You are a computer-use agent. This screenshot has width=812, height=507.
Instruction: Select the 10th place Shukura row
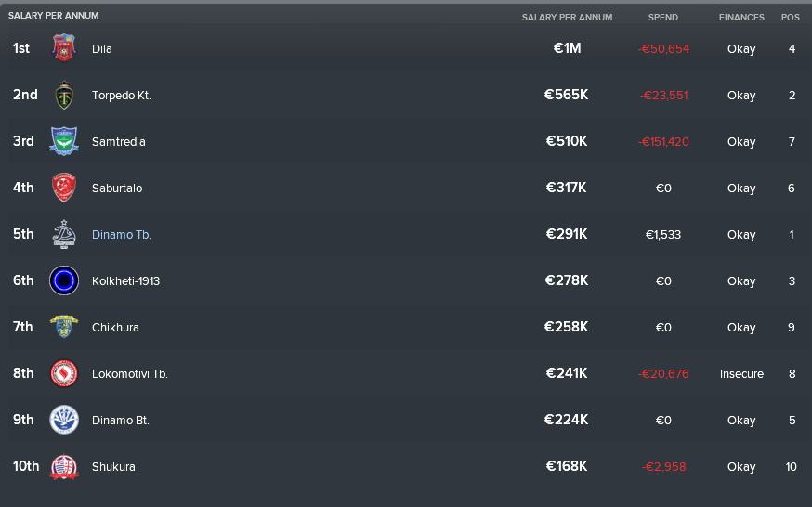[406, 466]
